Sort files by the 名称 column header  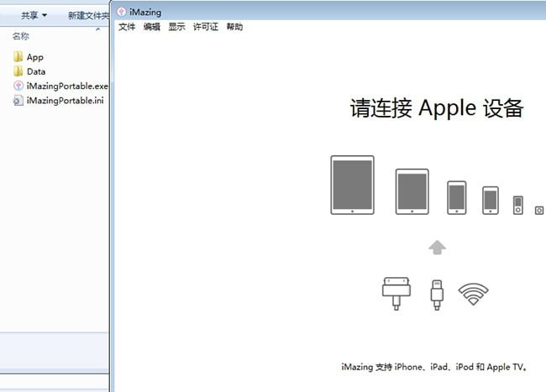click(x=20, y=36)
